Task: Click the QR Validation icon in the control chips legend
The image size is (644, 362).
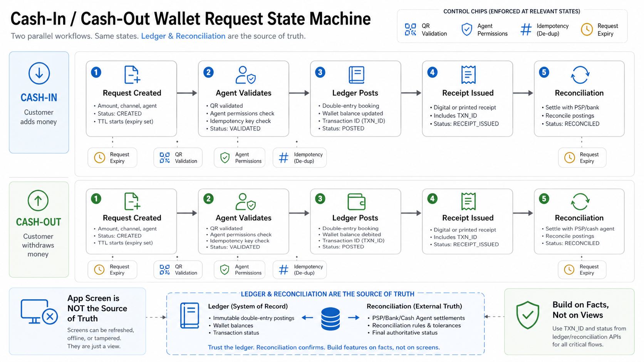Action: 411,30
